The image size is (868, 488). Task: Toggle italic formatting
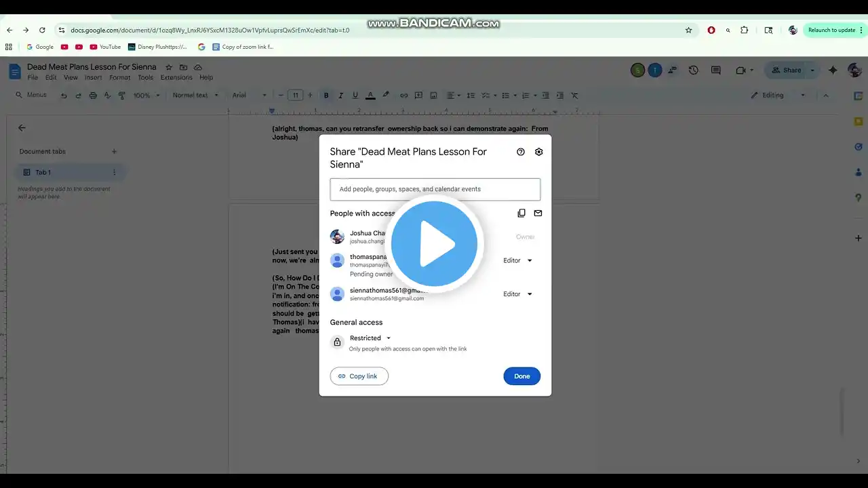[341, 96]
